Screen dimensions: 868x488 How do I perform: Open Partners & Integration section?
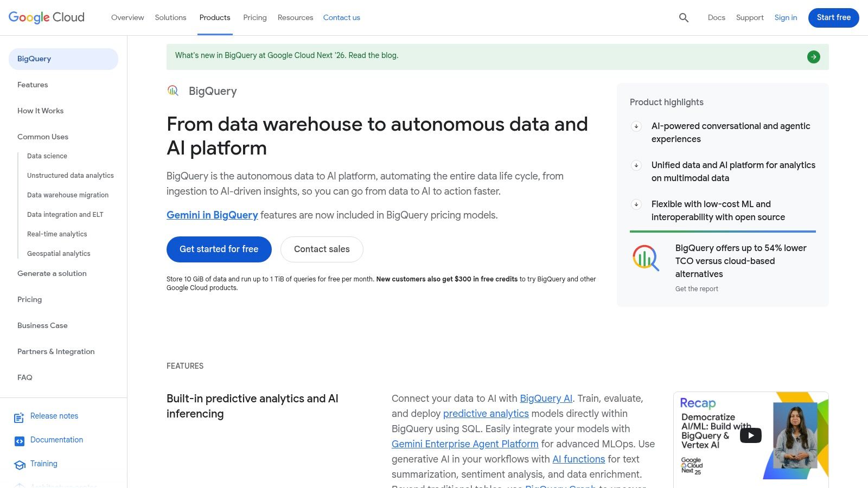(x=56, y=351)
